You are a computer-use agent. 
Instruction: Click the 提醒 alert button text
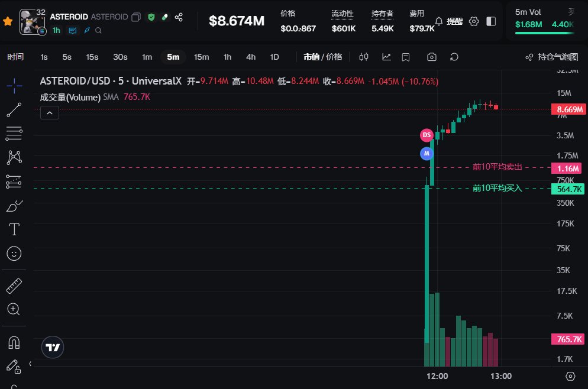point(454,21)
